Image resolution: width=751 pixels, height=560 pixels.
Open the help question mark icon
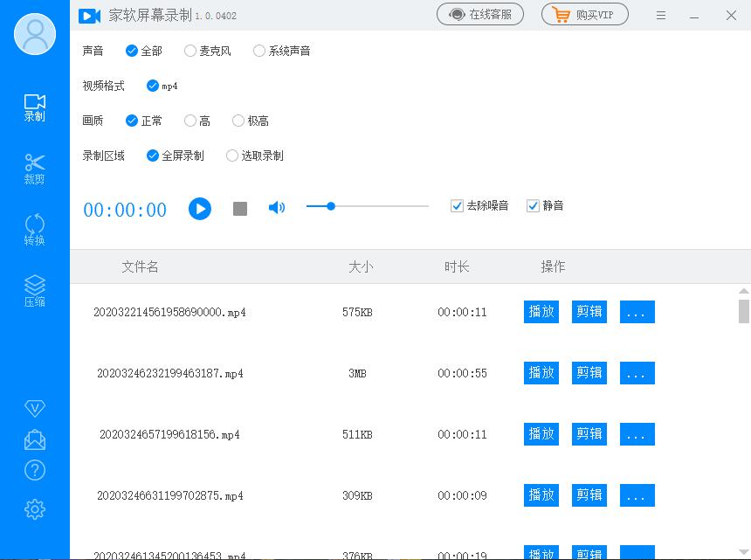click(34, 470)
